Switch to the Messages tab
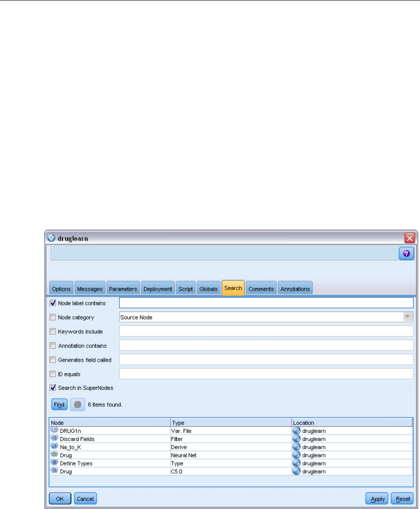Image resolution: width=420 pixels, height=509 pixels. [90, 288]
